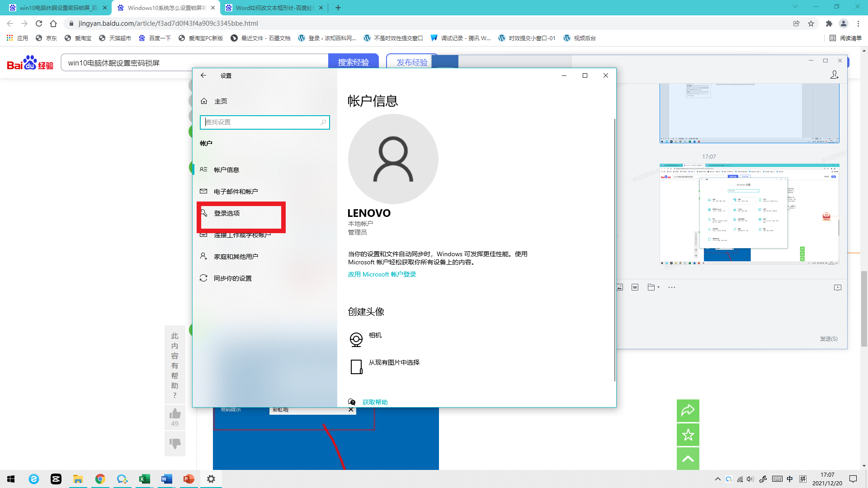
Task: Open 同步你的设置 settings page
Action: tap(232, 278)
